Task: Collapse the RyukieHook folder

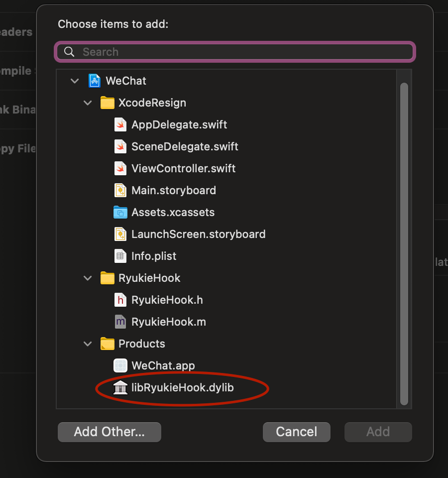Action: point(88,278)
